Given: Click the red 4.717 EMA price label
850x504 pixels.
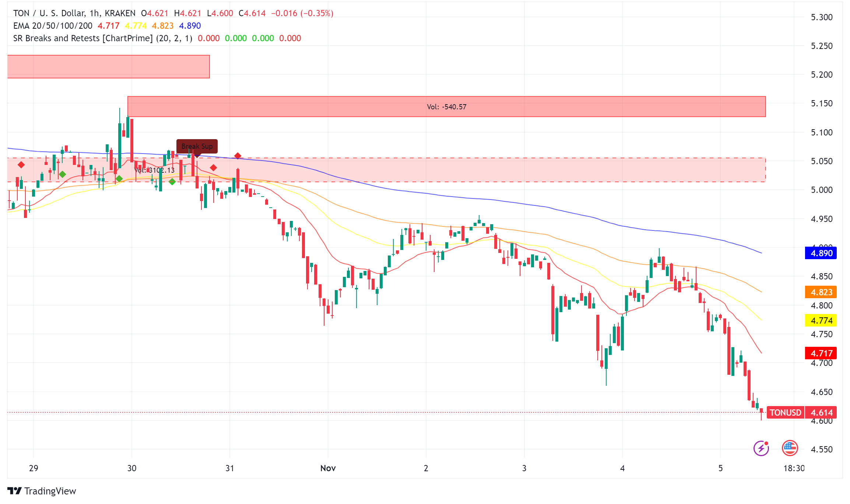Looking at the screenshot, I should [x=821, y=353].
